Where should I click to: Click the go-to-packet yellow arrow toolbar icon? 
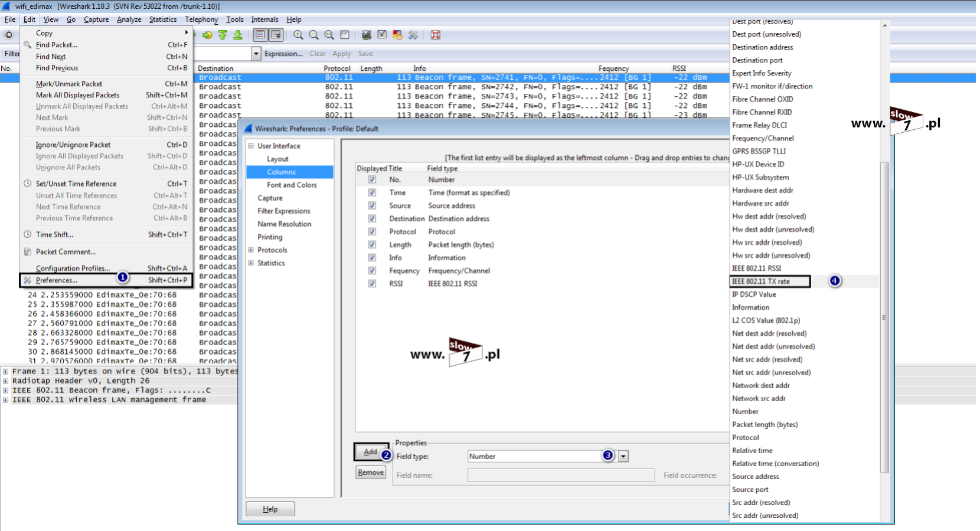pos(207,35)
